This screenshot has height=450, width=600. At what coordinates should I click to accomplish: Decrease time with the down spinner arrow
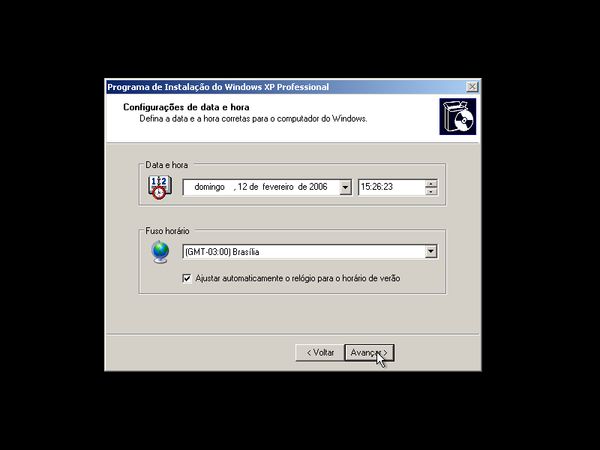click(x=431, y=191)
